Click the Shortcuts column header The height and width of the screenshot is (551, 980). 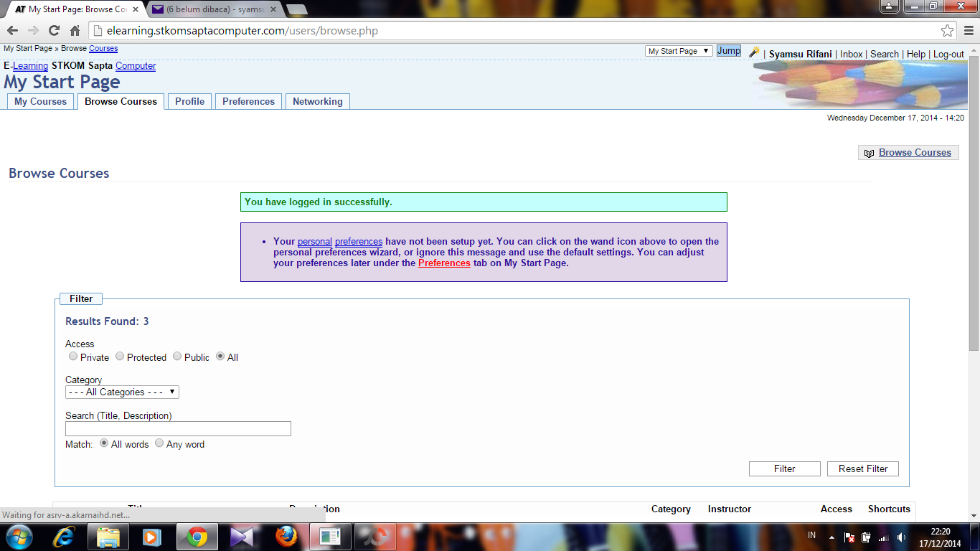tap(889, 509)
